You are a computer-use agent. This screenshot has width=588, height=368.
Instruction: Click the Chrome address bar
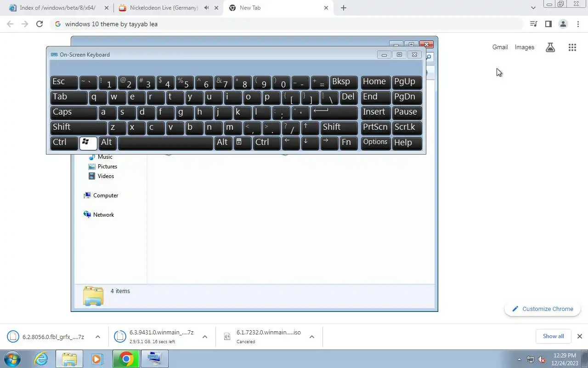tap(287, 24)
